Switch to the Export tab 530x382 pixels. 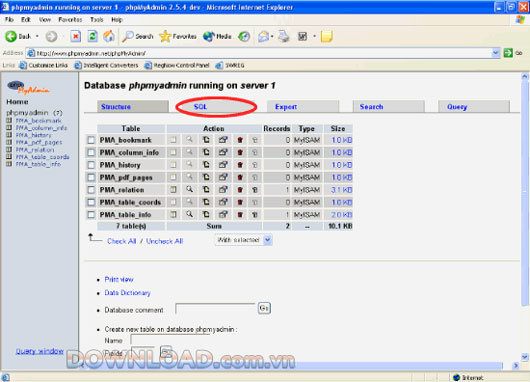(303, 107)
